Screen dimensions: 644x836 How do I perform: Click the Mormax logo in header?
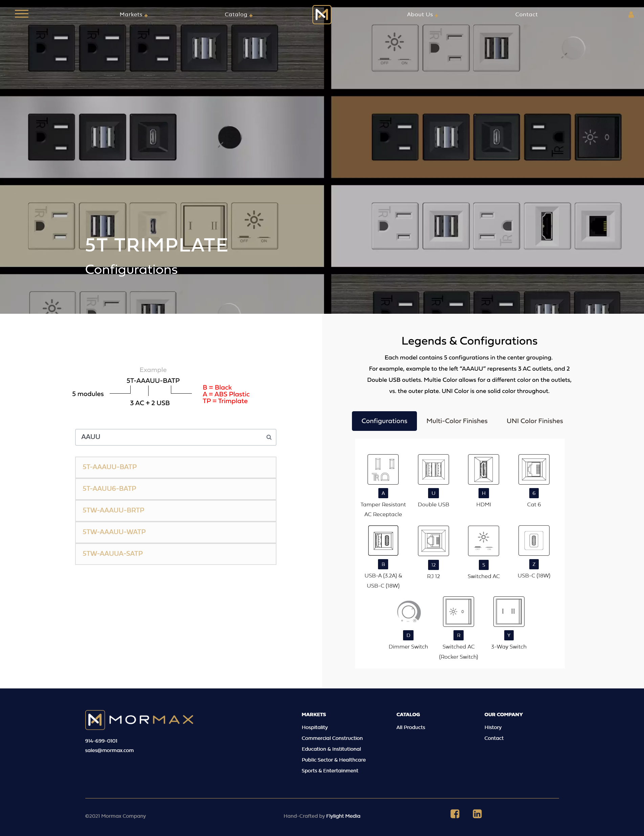[x=321, y=15]
